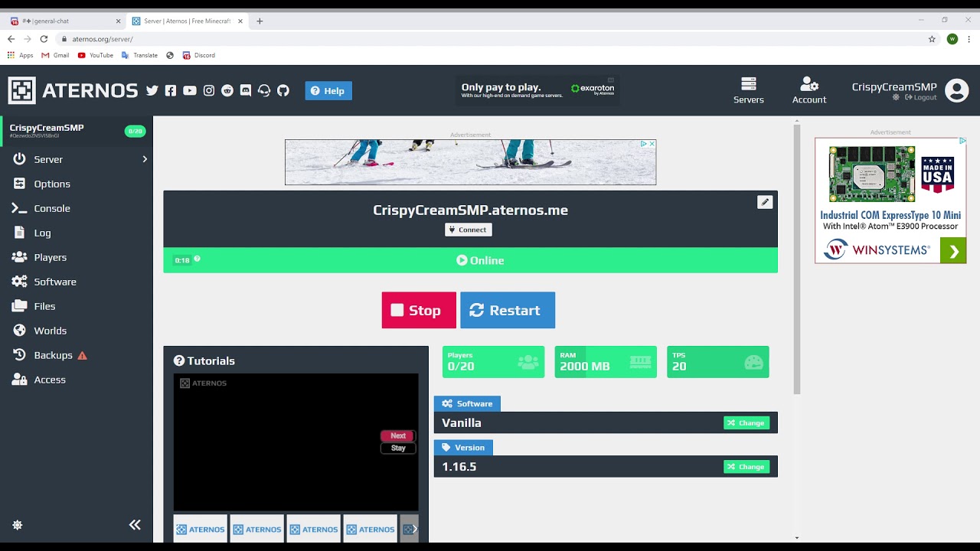
Task: Open the Worlds page
Action: [x=50, y=331]
